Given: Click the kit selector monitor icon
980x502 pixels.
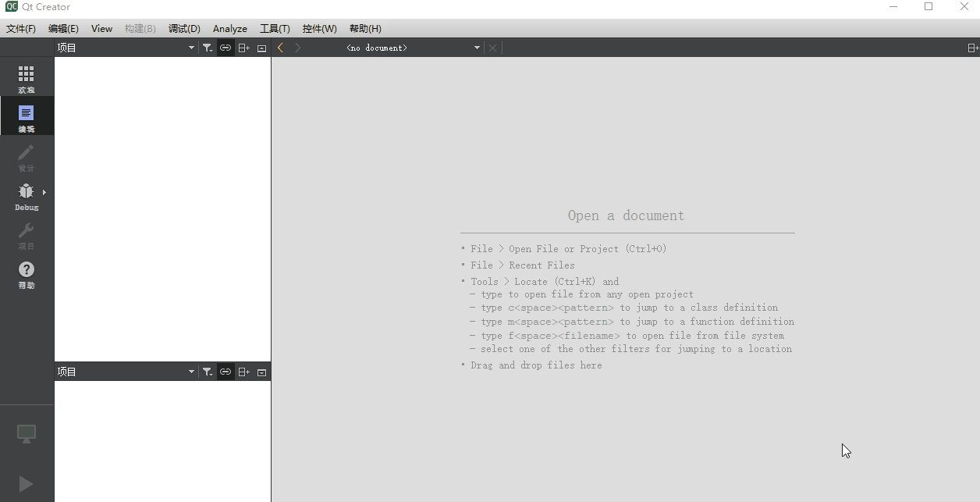Looking at the screenshot, I should point(27,434).
